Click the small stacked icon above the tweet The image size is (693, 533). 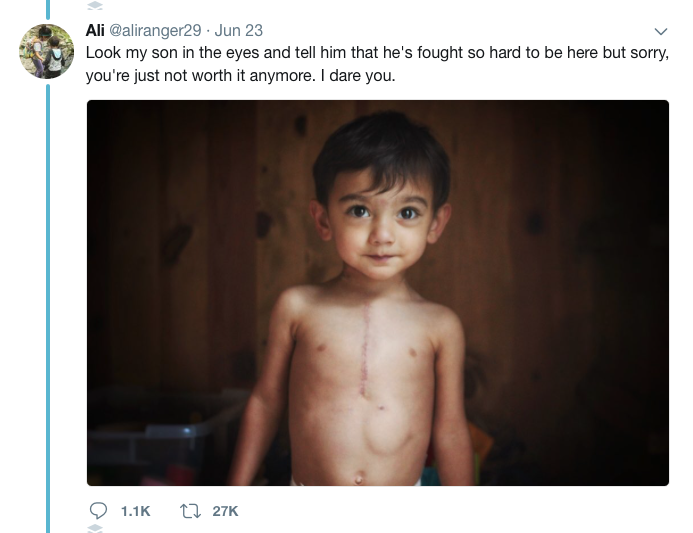(x=96, y=4)
